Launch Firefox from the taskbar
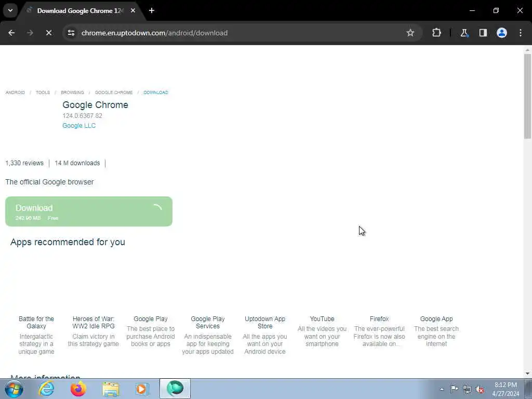The image size is (532, 399). point(78,389)
